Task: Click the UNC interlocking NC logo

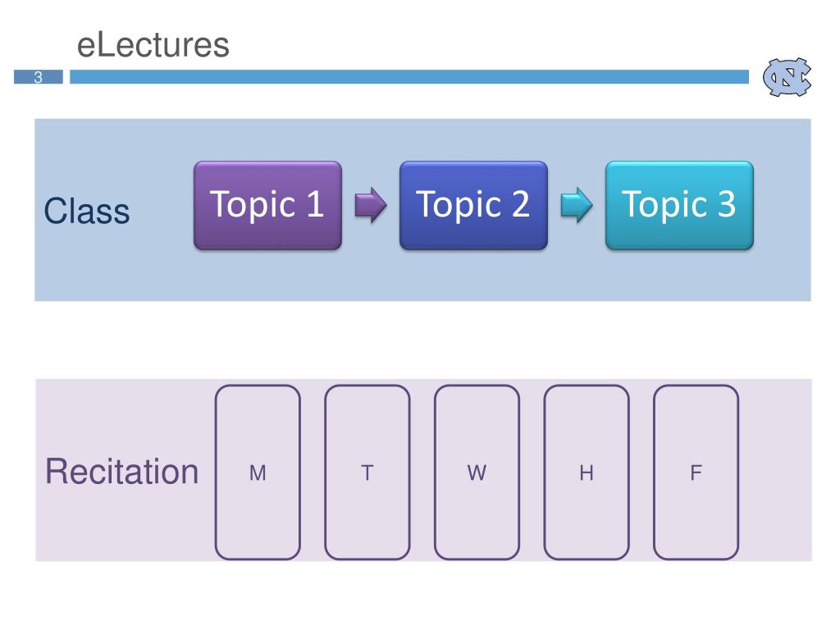Action: click(x=787, y=77)
